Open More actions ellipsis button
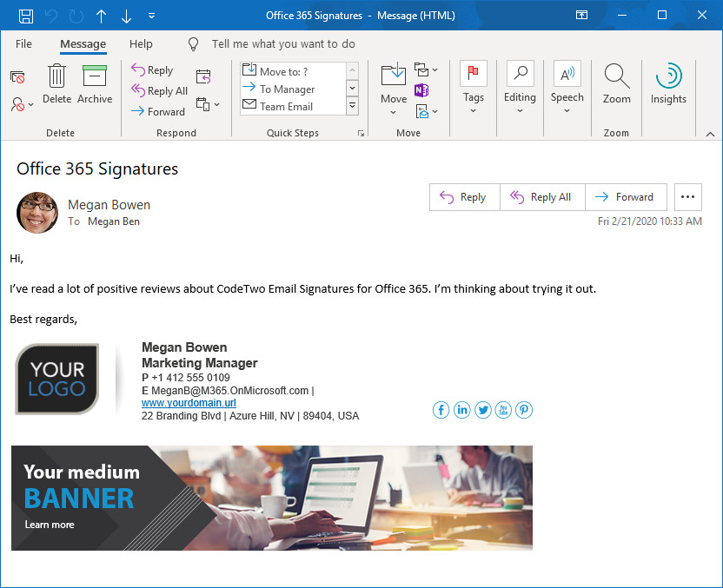Image resolution: width=723 pixels, height=588 pixels. [x=688, y=197]
